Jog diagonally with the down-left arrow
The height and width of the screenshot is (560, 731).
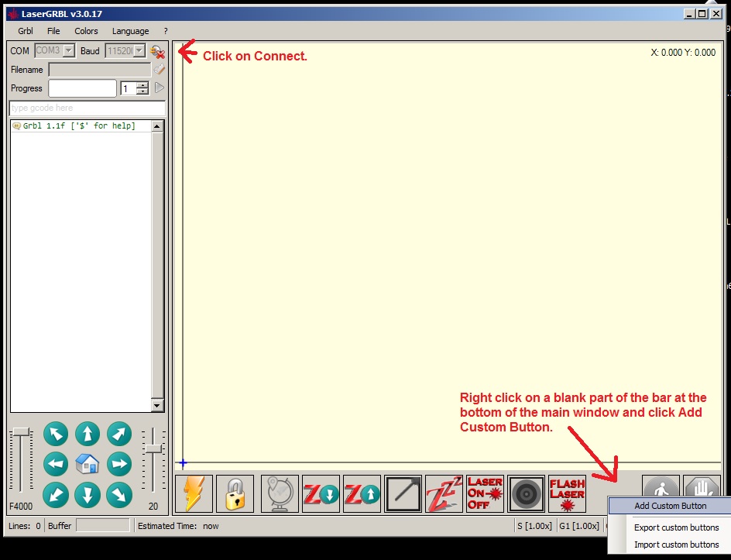point(56,495)
